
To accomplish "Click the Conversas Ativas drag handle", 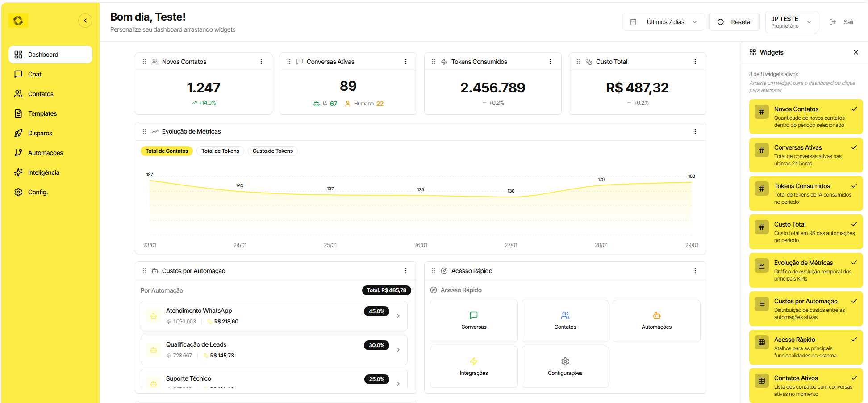I will coord(289,62).
